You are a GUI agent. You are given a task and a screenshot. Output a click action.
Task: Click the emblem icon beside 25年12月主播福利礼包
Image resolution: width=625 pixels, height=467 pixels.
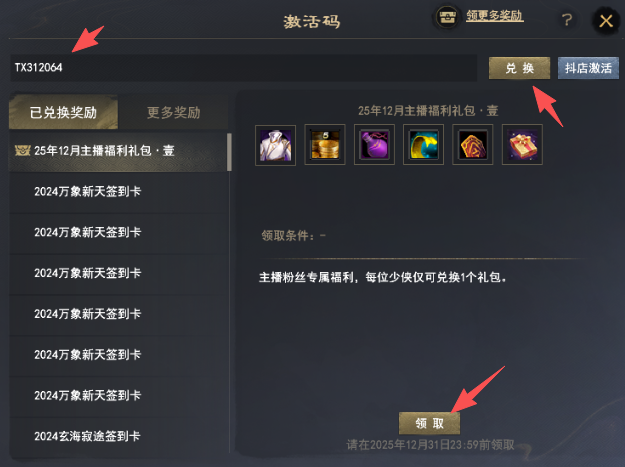[22, 151]
